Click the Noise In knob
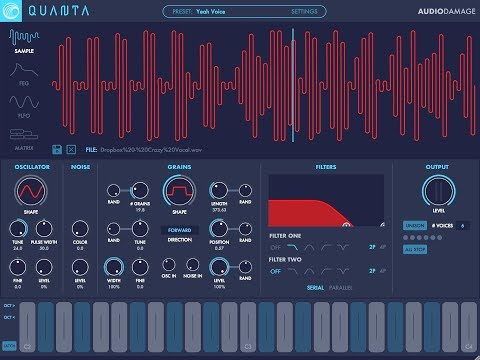 pos(192,265)
